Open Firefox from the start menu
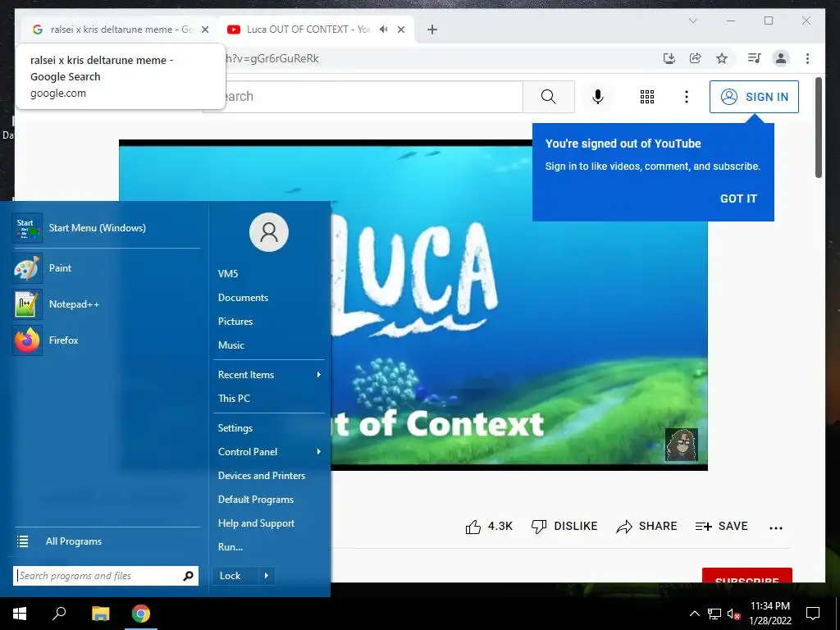 pyautogui.click(x=106, y=340)
